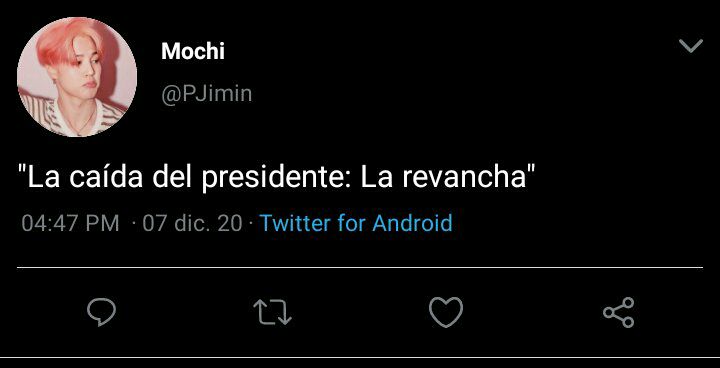Click the 04:47 PM timestamp
The width and height of the screenshot is (720, 368).
pyautogui.click(x=70, y=224)
